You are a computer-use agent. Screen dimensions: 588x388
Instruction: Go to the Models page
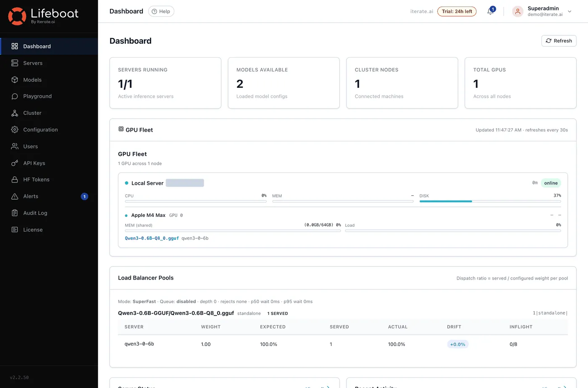(49, 80)
